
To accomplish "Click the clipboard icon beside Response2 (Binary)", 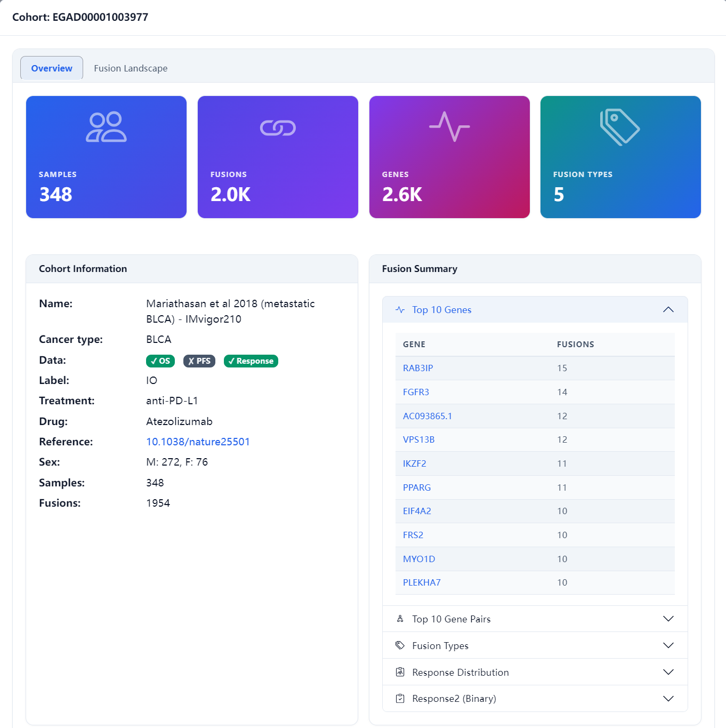I will (x=400, y=699).
